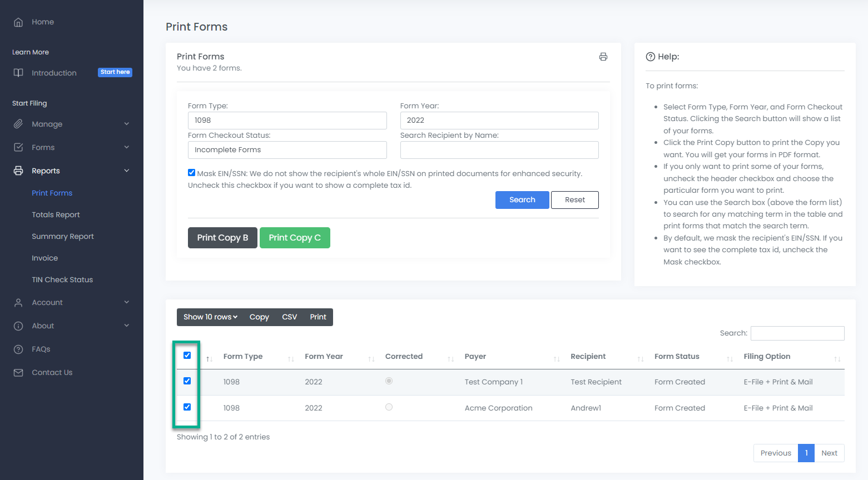868x480 pixels.
Task: Open the Show 10 rows dropdown
Action: pyautogui.click(x=210, y=317)
